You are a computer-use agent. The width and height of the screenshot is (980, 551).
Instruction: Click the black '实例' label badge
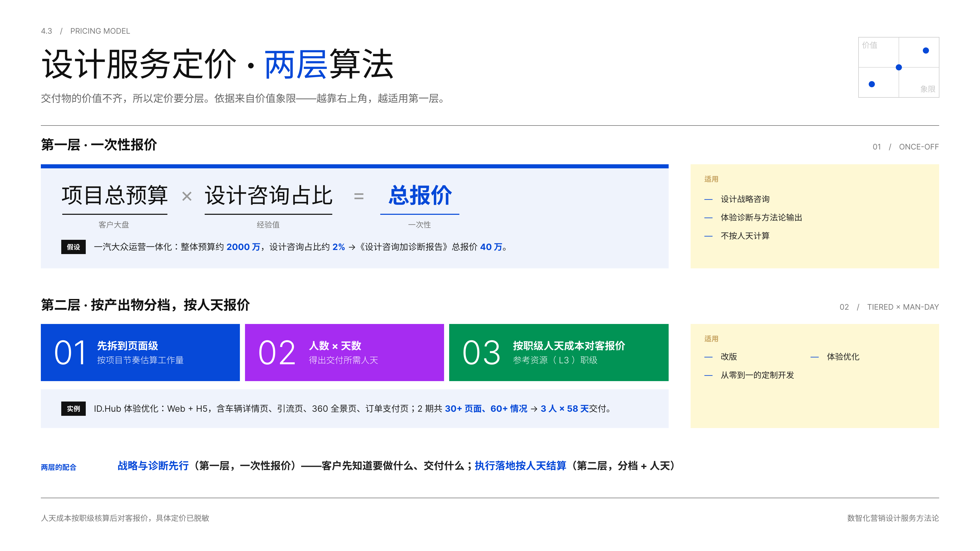click(x=73, y=409)
